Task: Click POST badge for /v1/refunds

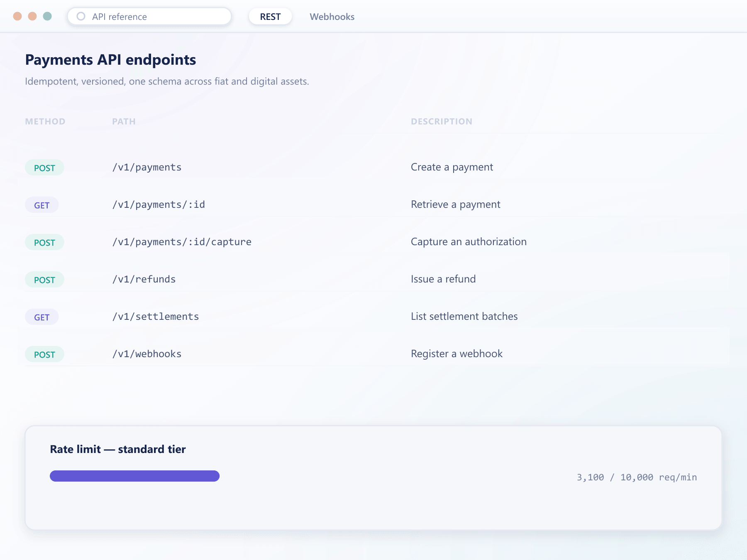Action: coord(44,280)
